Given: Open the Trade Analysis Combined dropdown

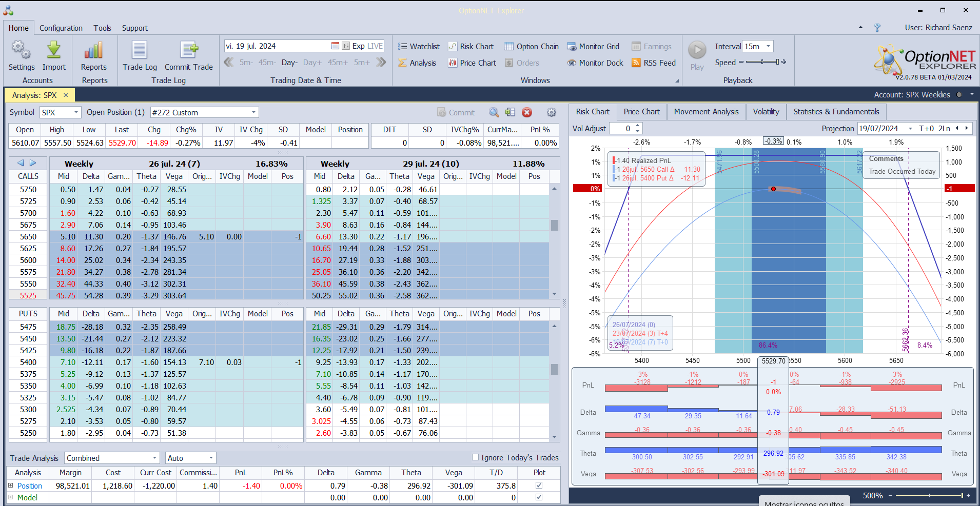Looking at the screenshot, I should coord(154,458).
